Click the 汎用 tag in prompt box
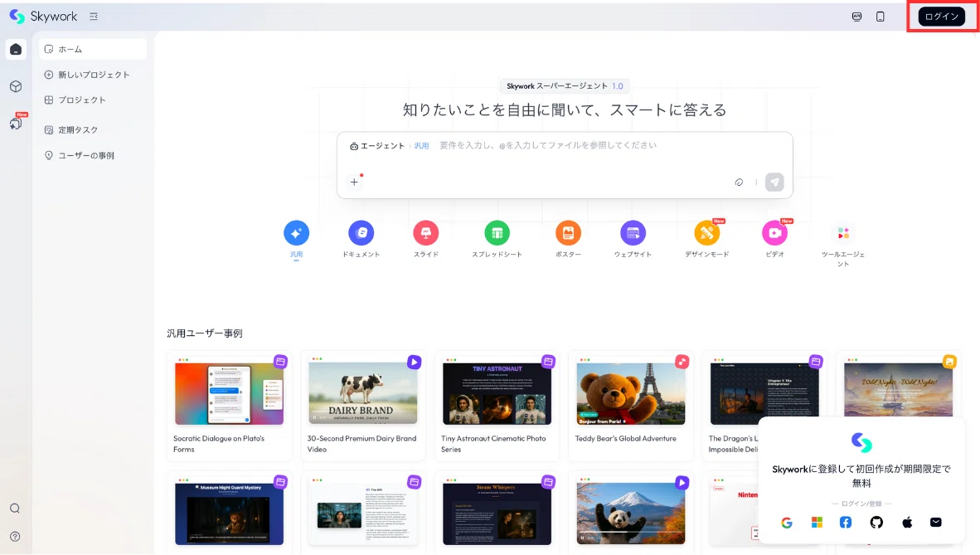Screen dimensions: 980x555 coord(422,146)
